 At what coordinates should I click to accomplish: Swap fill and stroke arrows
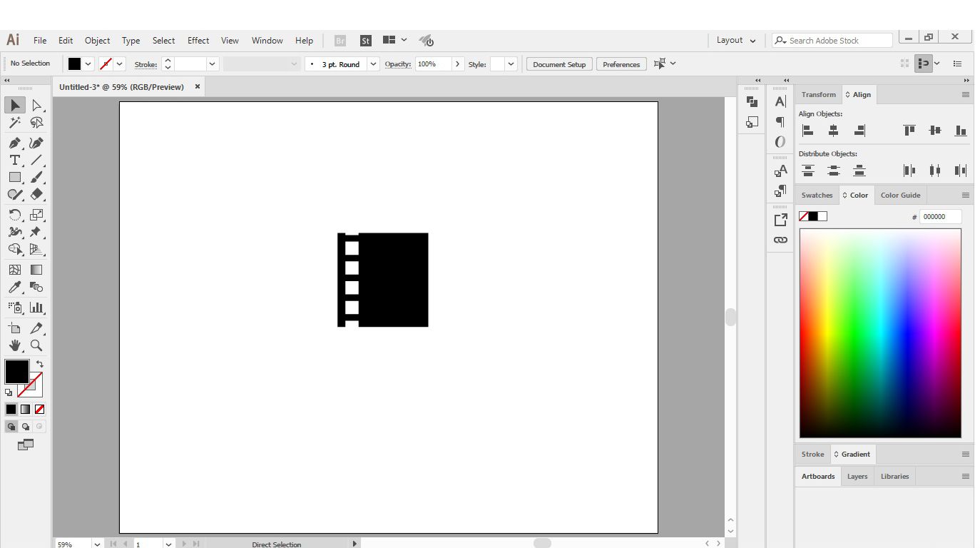point(39,364)
